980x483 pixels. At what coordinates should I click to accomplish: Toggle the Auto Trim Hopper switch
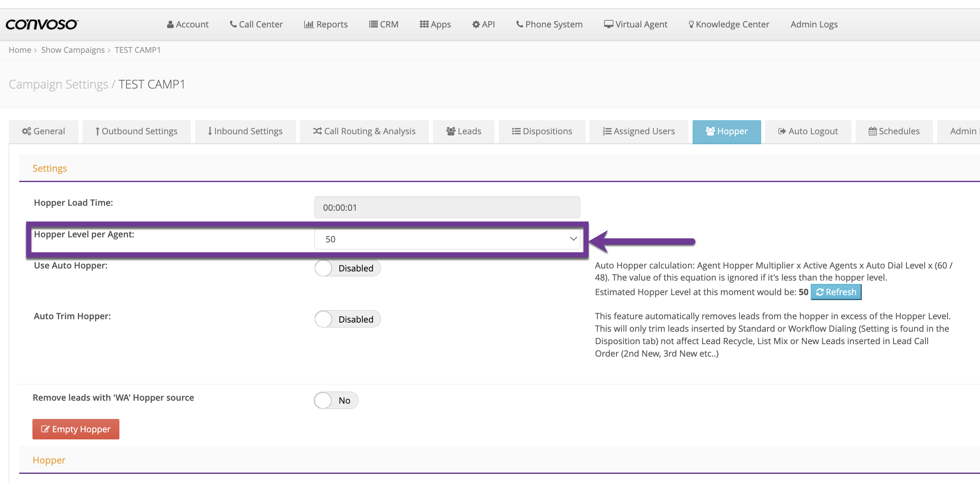347,319
